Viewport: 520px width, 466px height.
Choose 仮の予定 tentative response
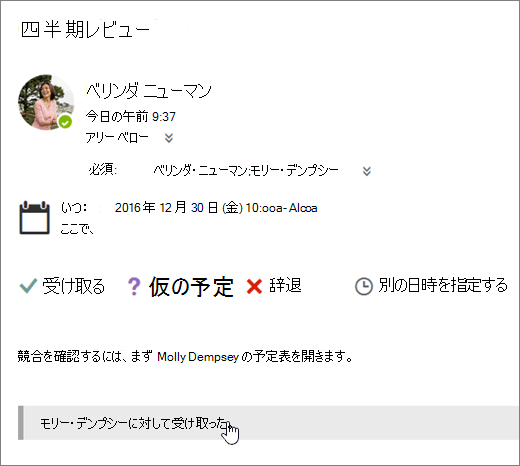[191, 287]
